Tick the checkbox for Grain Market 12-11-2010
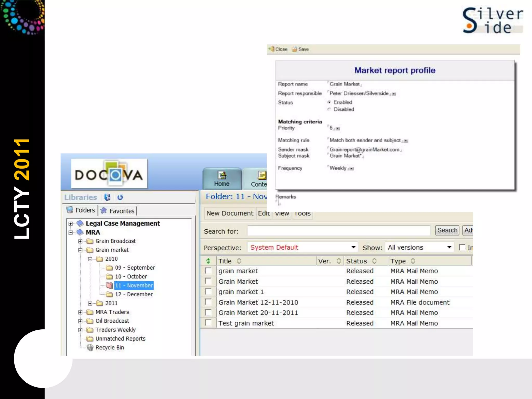 coord(208,302)
